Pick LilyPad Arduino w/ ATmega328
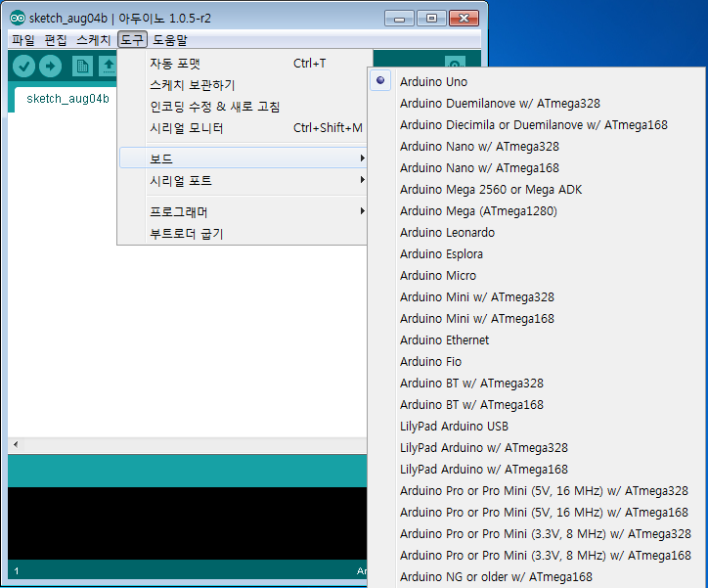The width and height of the screenshot is (708, 588). click(537, 448)
